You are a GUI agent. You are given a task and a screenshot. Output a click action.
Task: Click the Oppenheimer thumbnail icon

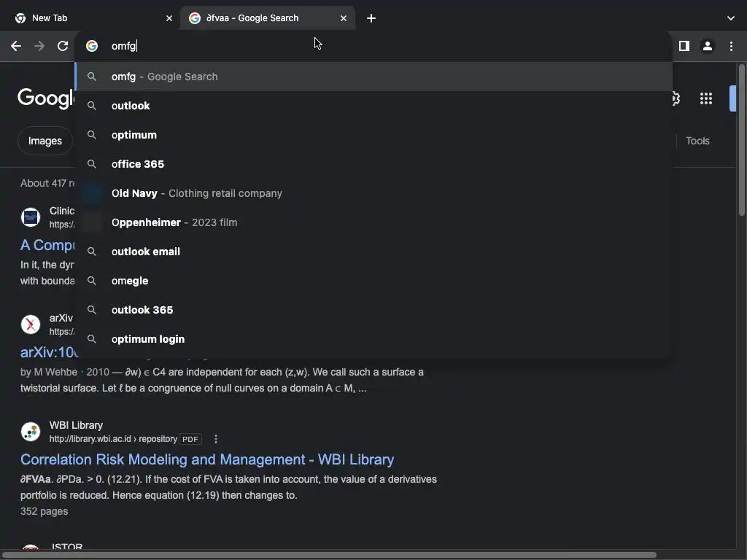coord(92,222)
